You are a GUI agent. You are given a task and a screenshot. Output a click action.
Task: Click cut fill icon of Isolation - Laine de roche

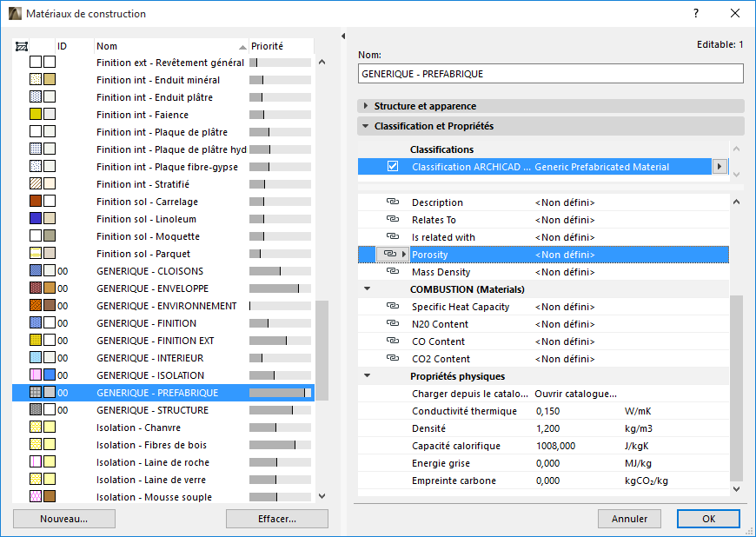click(x=36, y=461)
